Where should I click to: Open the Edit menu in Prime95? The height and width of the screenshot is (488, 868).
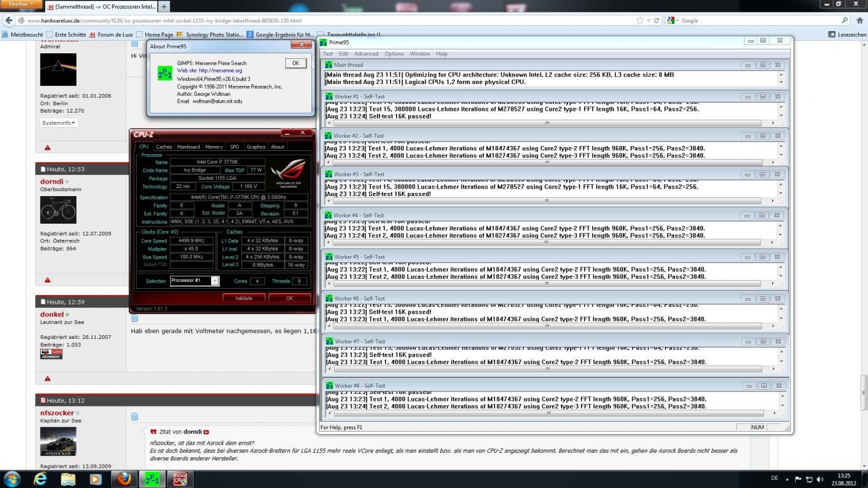[343, 54]
